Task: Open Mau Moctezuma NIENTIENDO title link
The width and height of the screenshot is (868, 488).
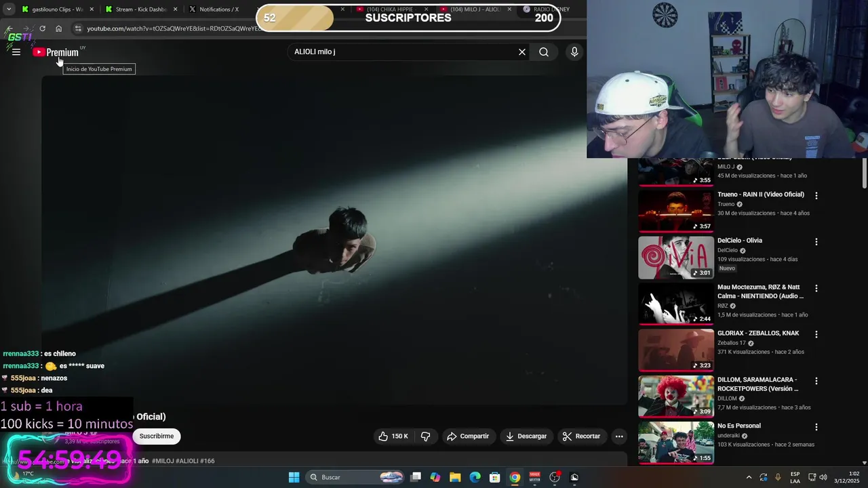Action: point(761,291)
